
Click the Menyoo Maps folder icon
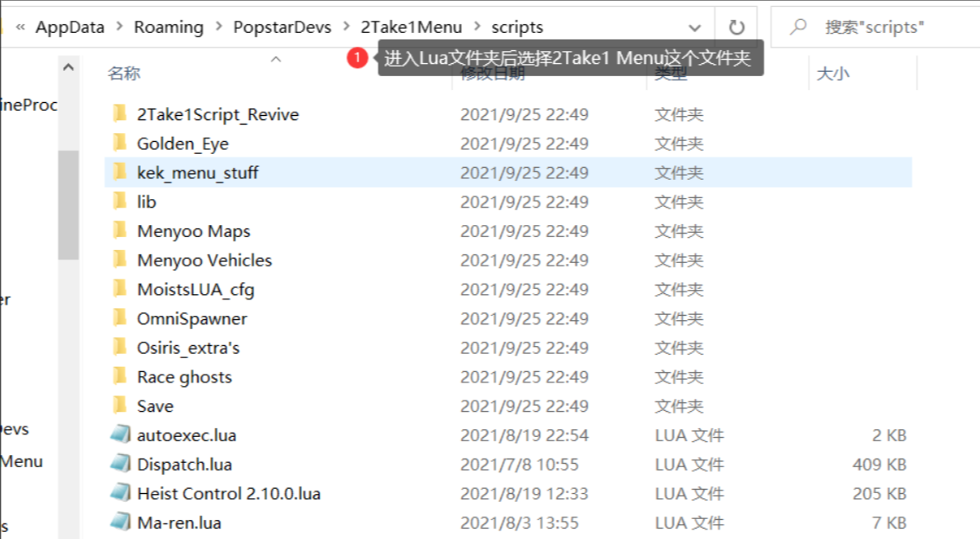coord(119,231)
